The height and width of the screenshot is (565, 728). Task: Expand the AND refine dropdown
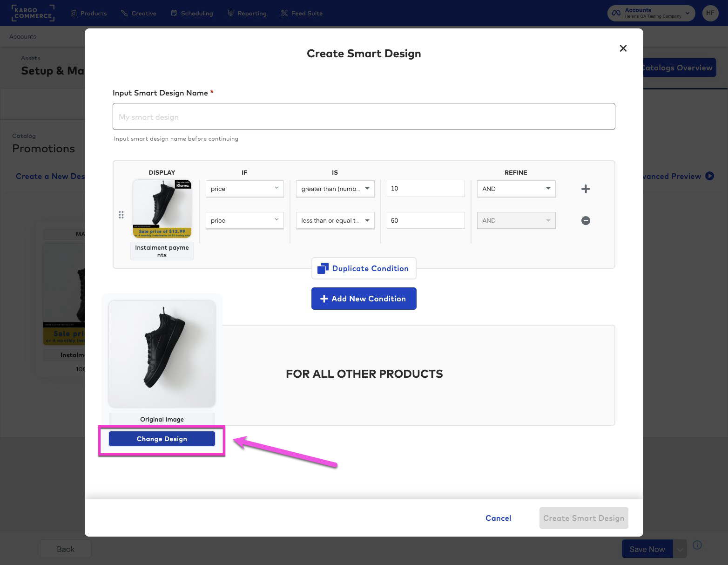[516, 189]
